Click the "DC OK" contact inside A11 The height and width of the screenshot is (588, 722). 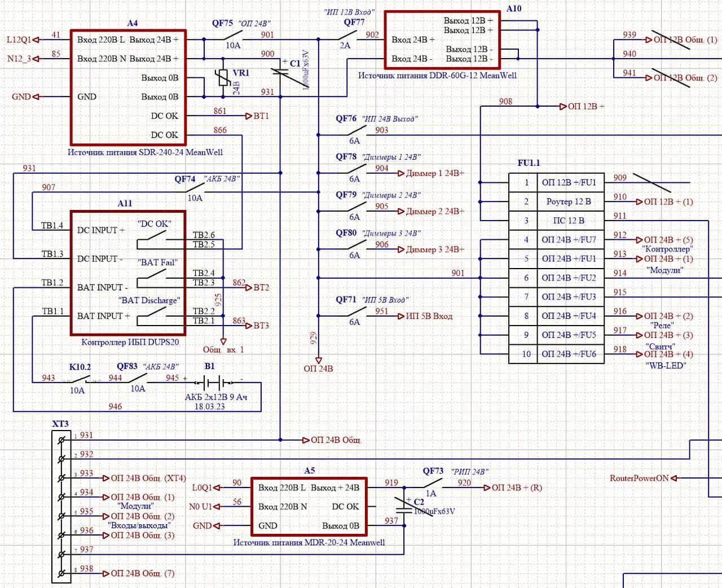coord(152,241)
